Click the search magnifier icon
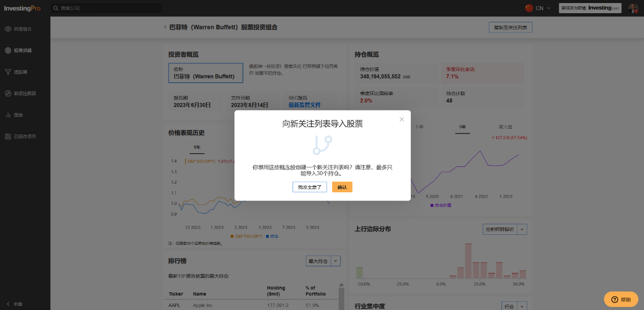644x310 pixels. (56, 8)
